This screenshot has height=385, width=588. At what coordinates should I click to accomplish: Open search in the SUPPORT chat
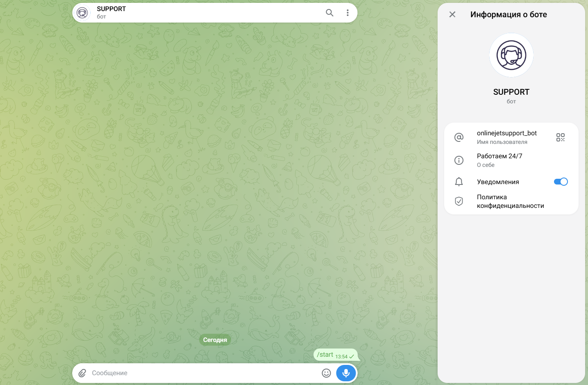(329, 13)
